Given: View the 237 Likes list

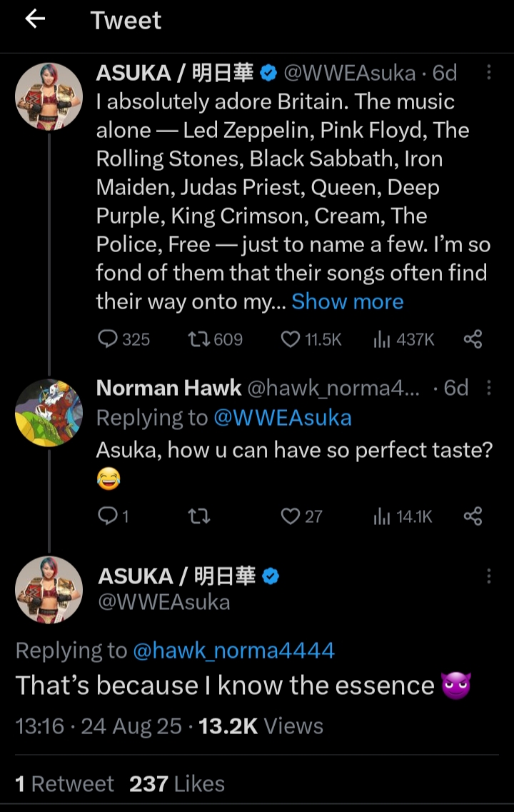Looking at the screenshot, I should tap(176, 783).
